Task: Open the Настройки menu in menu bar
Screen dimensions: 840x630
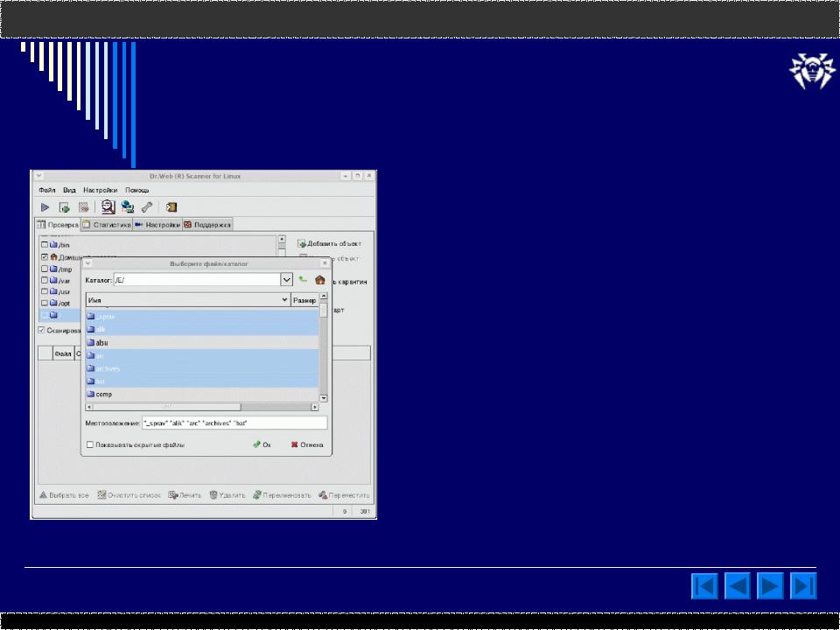Action: click(100, 190)
